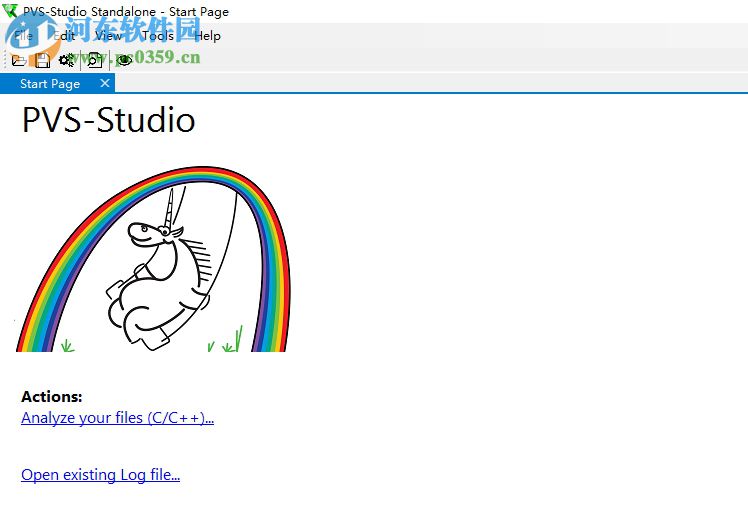Click the unicorn rainbow logo image
748x517 pixels.
point(153,259)
